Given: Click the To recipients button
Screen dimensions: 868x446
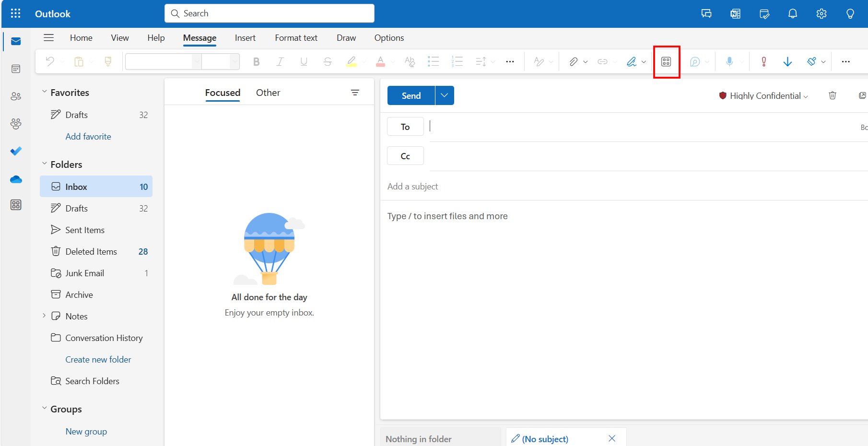Looking at the screenshot, I should (x=405, y=127).
